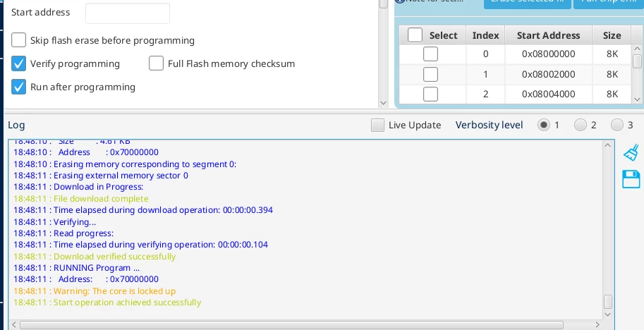The height and width of the screenshot is (330, 644).
Task: Click log line 'Time elapsed during verifying operation'
Action: [140, 245]
